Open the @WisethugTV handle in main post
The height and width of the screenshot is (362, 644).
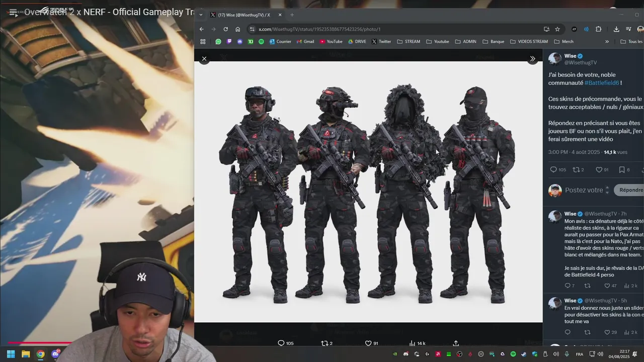[x=581, y=63]
